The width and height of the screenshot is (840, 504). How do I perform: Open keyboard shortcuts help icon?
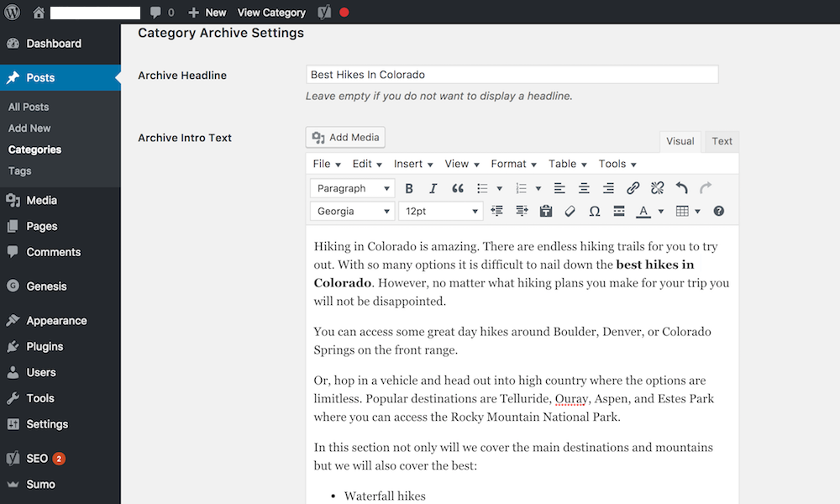[x=719, y=211]
